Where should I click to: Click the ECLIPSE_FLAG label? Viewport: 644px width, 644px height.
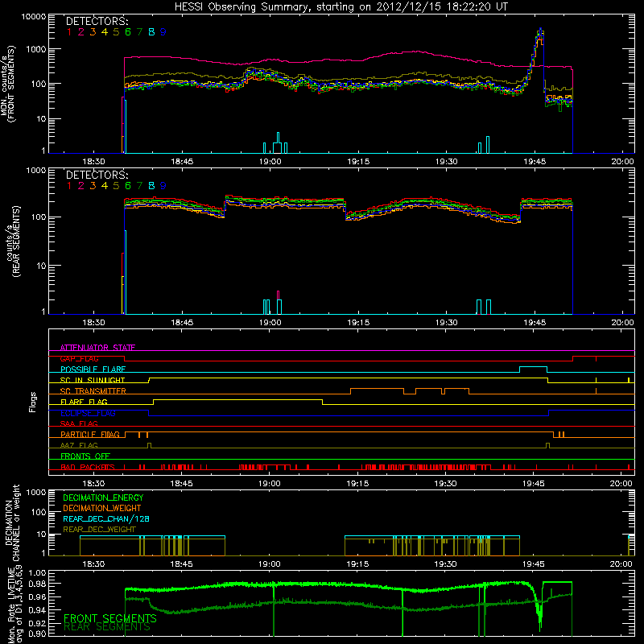pos(88,413)
